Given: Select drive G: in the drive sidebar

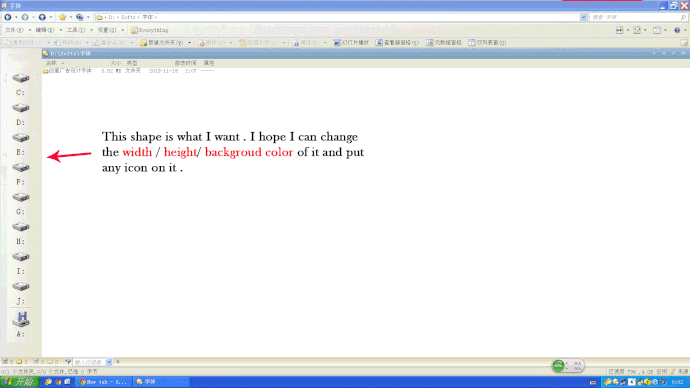Looking at the screenshot, I should (21, 204).
